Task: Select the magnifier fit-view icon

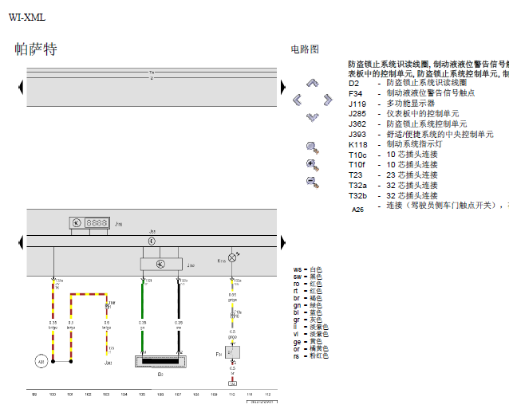Action: [x=313, y=148]
